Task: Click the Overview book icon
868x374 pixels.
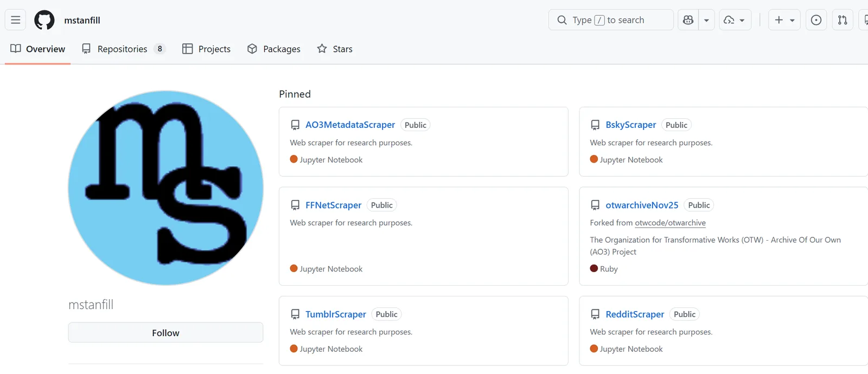Action: click(16, 49)
